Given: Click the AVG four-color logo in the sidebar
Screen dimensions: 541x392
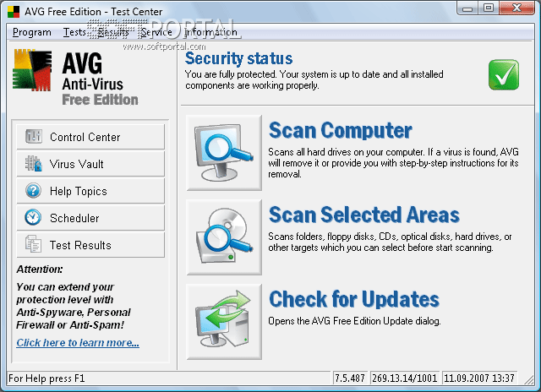Looking at the screenshot, I should click(x=32, y=70).
